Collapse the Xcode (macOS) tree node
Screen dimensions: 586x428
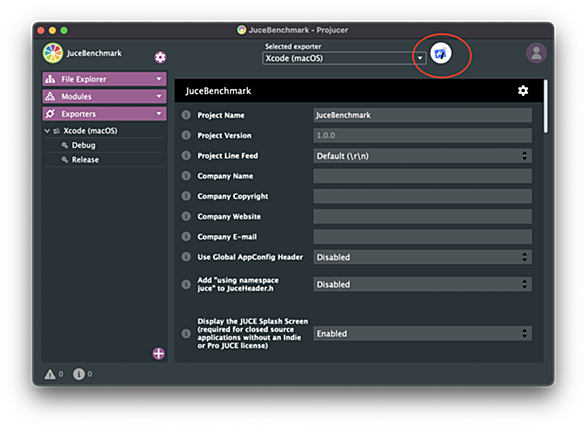(47, 131)
